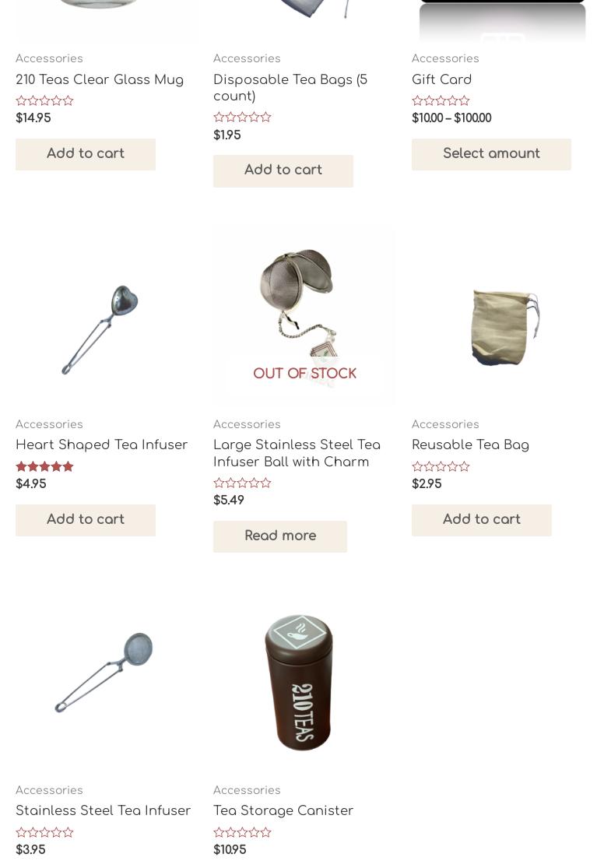Click the empty star rating under Gift Card
This screenshot has height=868, width=611.
tap(441, 100)
